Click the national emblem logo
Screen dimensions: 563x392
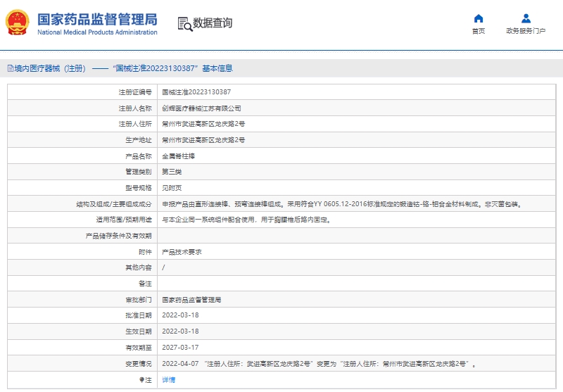coord(17,23)
